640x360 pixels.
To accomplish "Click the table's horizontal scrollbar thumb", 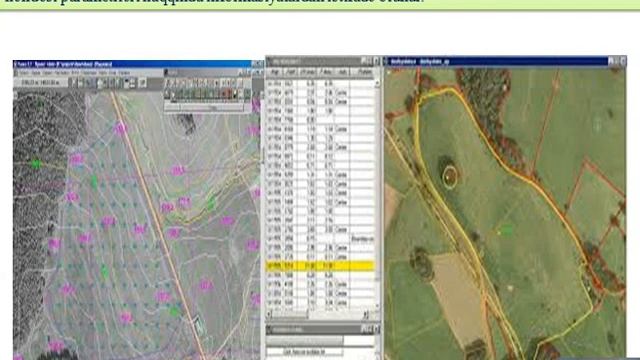I will tap(290, 314).
